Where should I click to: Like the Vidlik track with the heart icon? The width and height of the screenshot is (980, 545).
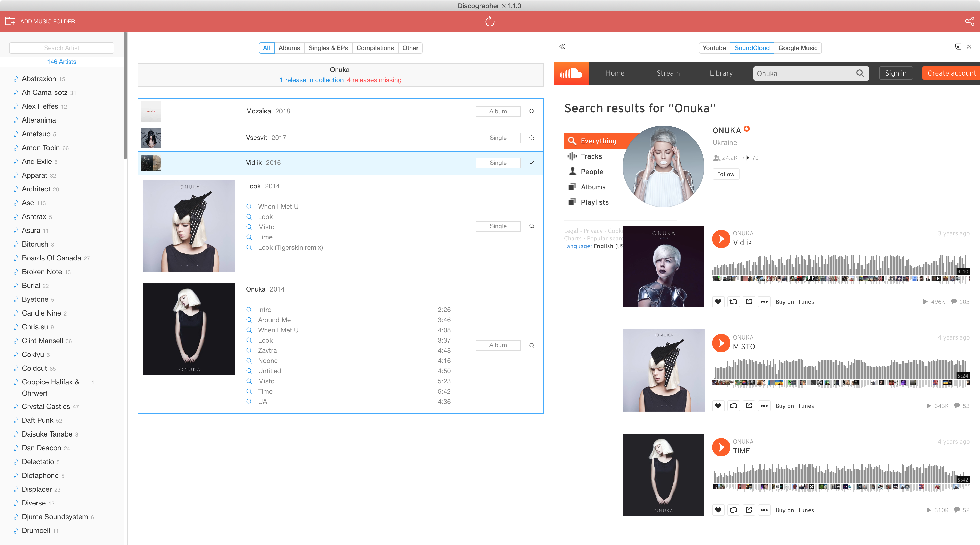[718, 301]
